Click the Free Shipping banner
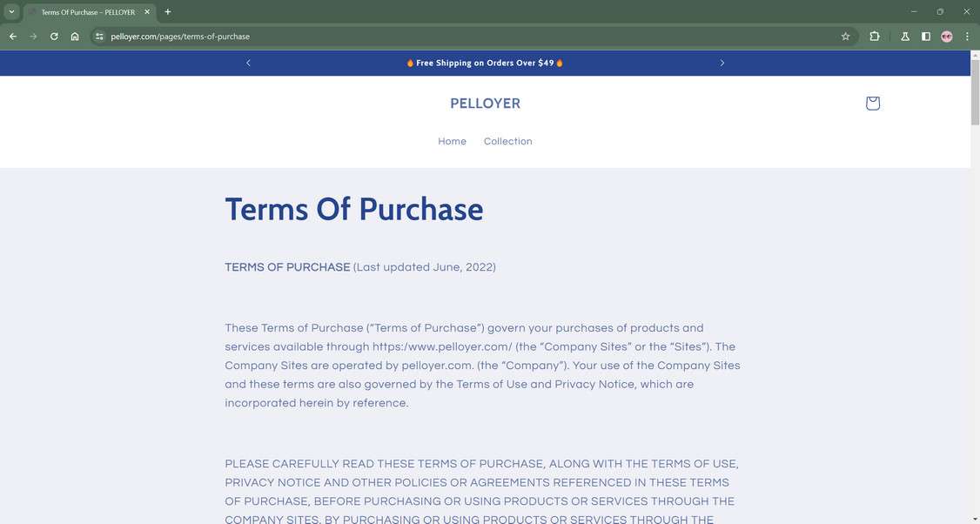Image resolution: width=980 pixels, height=524 pixels. (484, 63)
